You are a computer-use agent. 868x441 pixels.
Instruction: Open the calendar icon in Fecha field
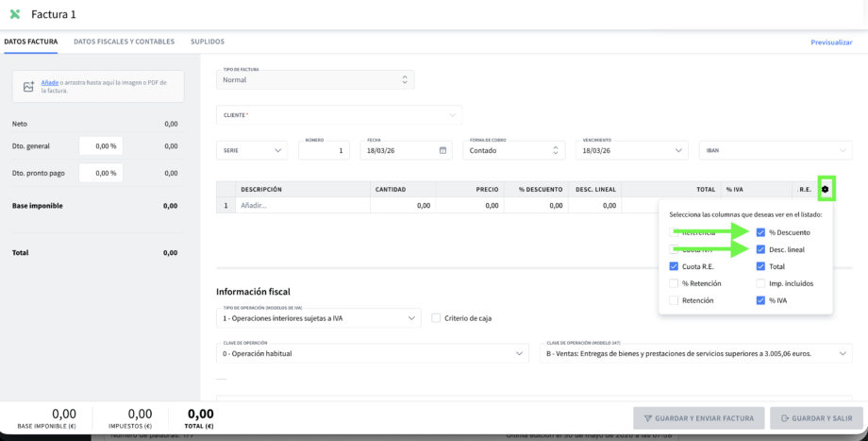pyautogui.click(x=443, y=150)
